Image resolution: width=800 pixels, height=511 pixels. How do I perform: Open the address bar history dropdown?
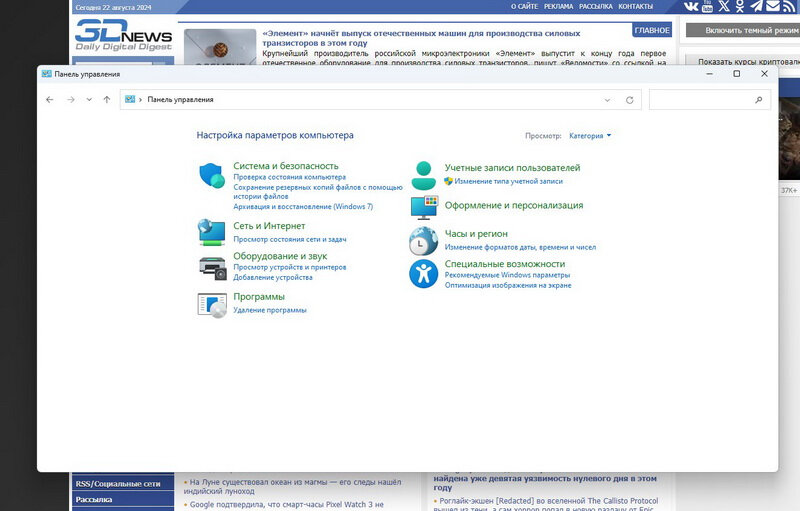(x=607, y=100)
